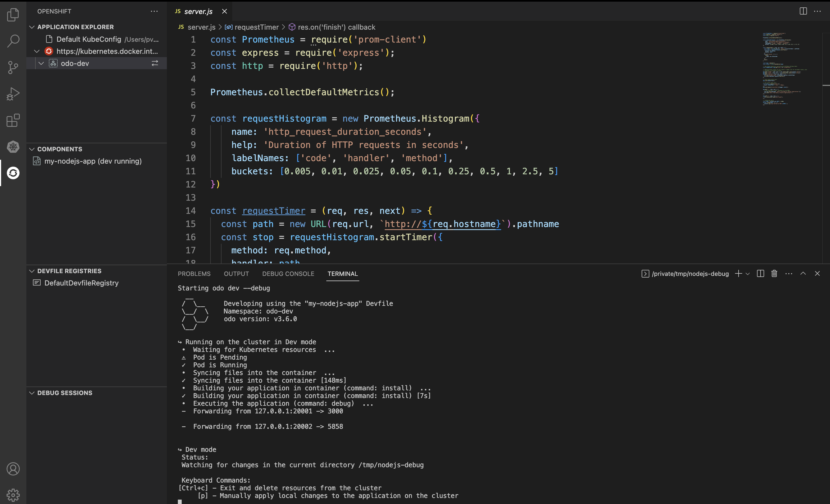Image resolution: width=830 pixels, height=504 pixels.
Task: Open the Source Control view
Action: (x=13, y=67)
